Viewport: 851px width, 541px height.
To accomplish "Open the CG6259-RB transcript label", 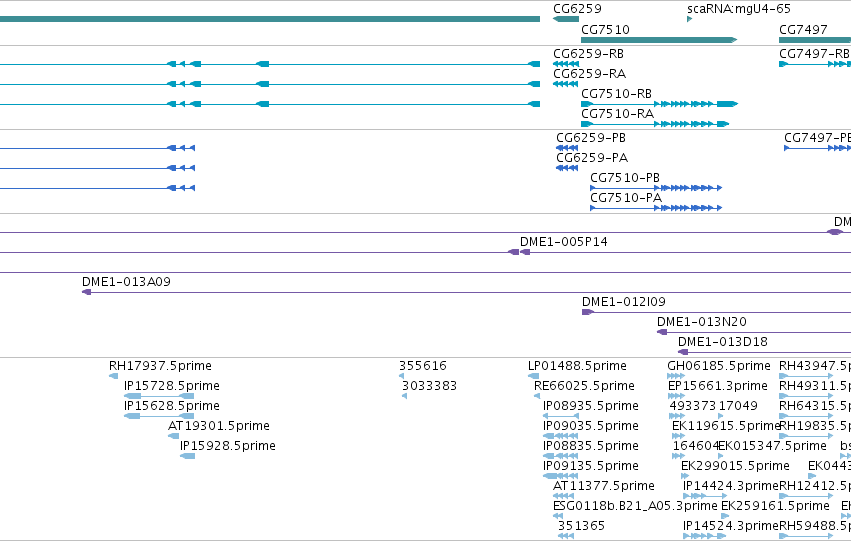I will click(x=588, y=53).
